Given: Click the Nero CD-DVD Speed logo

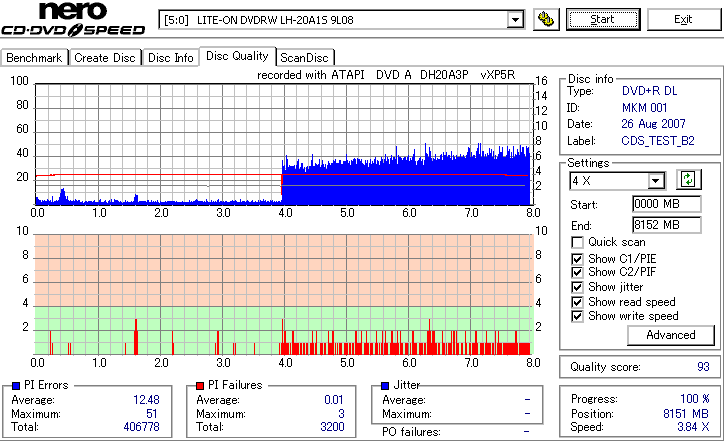Looking at the screenshot, I should pyautogui.click(x=73, y=19).
